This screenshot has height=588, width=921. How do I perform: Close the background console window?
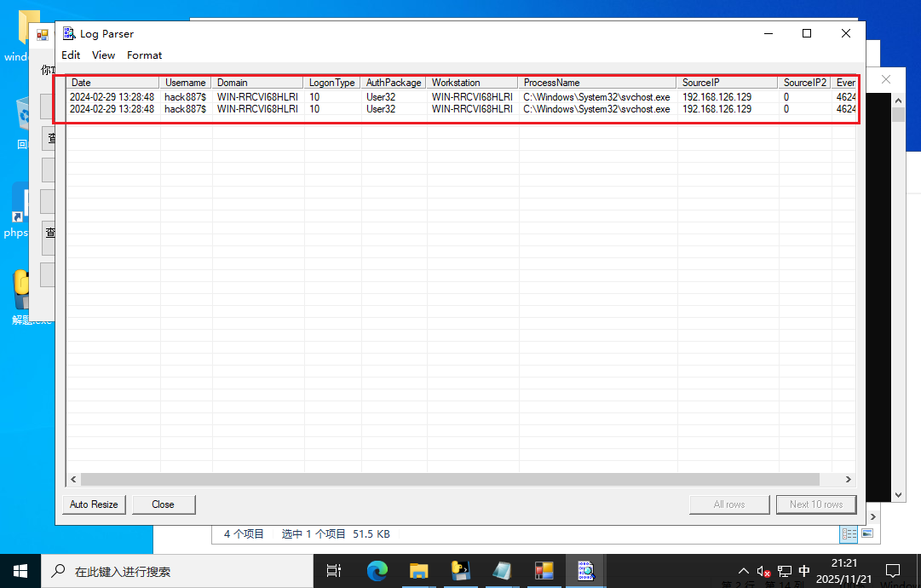pos(886,79)
